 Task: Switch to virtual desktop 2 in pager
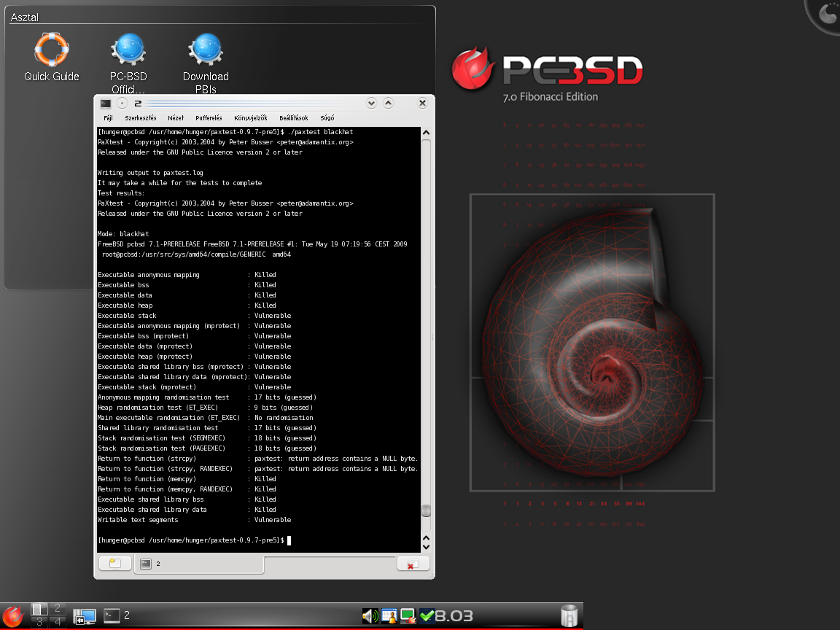(58, 609)
